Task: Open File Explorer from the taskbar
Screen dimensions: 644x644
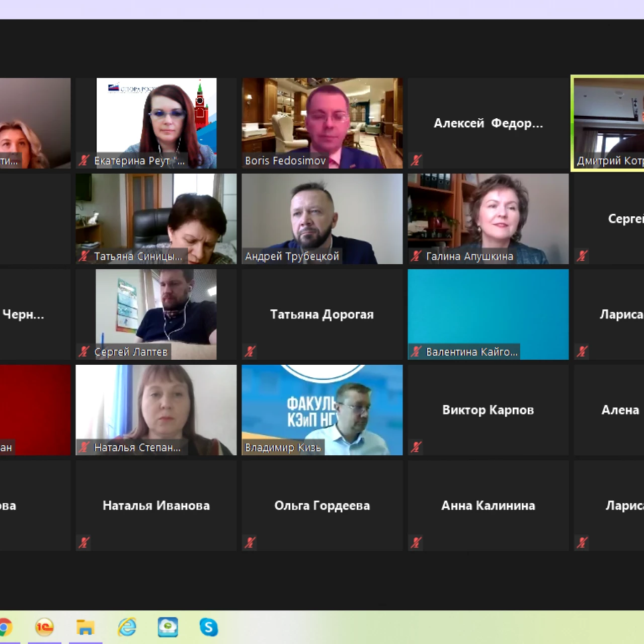Action: point(86,627)
